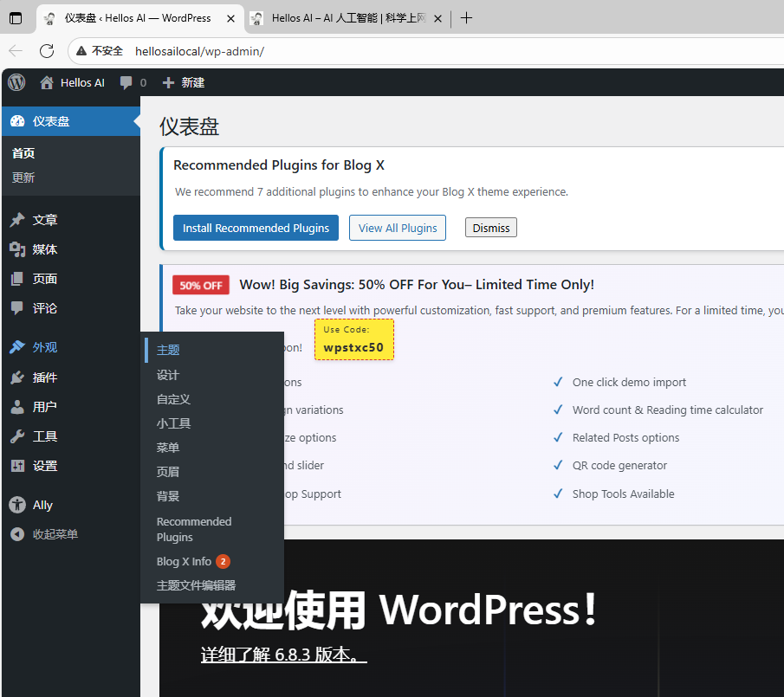Expand the 设置 settings menu
Image resolution: width=784 pixels, height=697 pixels.
[x=45, y=466]
